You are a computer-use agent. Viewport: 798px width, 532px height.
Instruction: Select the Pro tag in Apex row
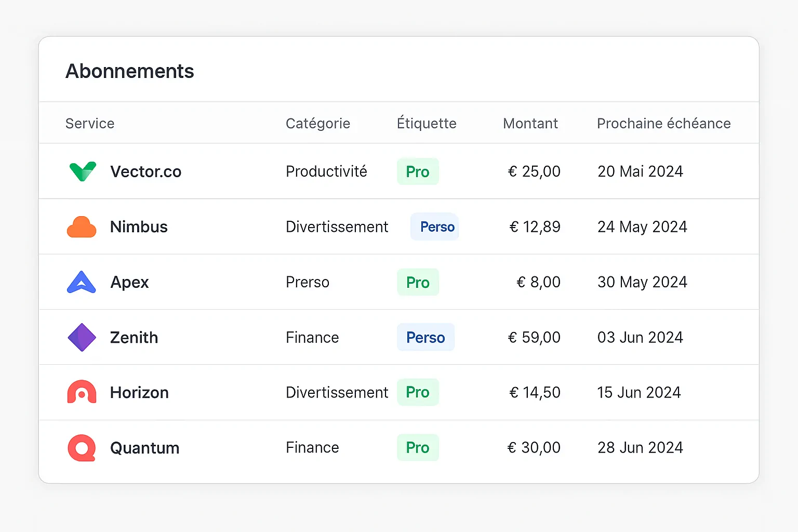pos(418,282)
